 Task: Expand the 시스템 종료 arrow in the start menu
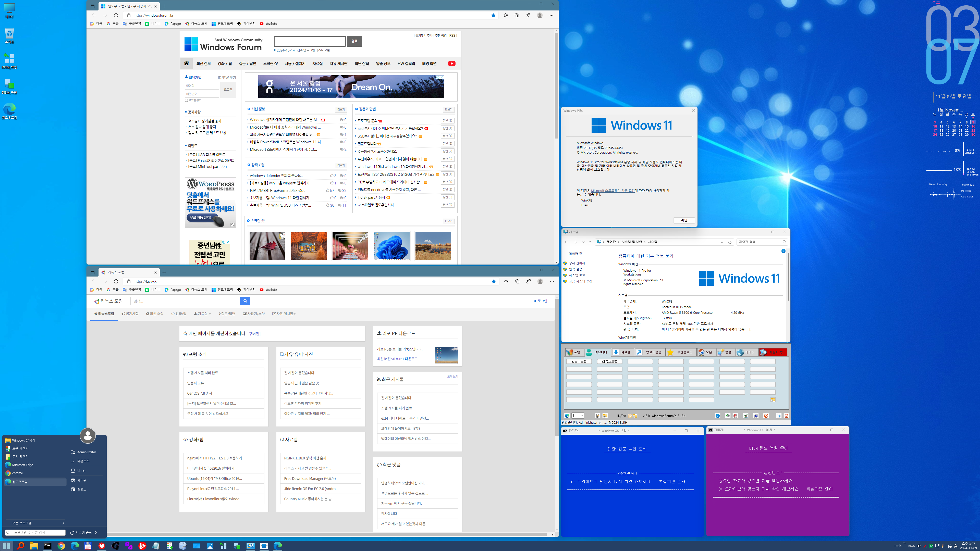pos(96,532)
